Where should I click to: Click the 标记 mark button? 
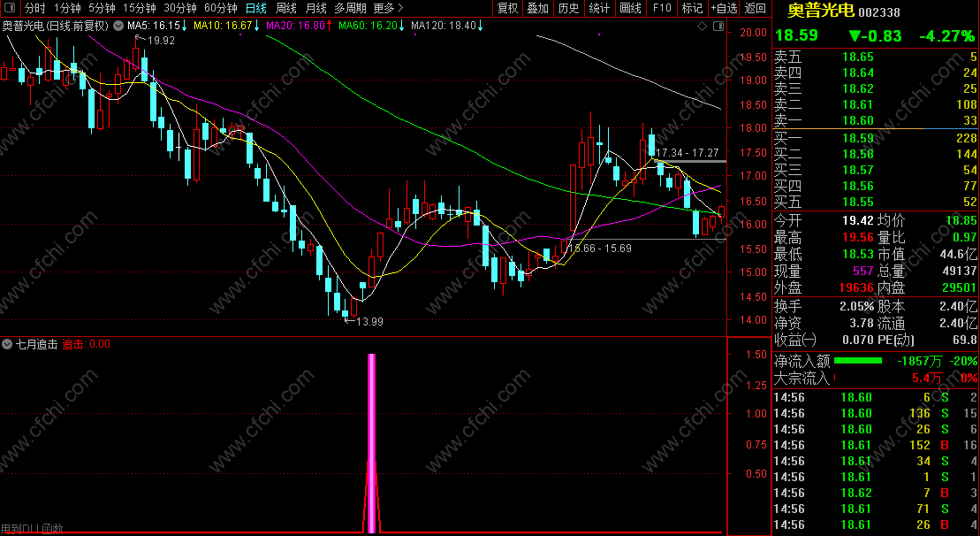point(692,8)
